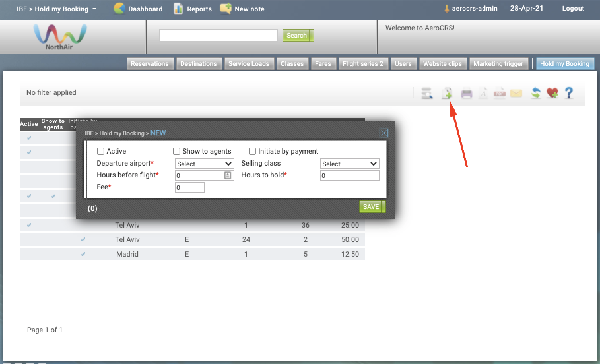Open the Fares tab
Screen dimensions: 600x364
323,64
